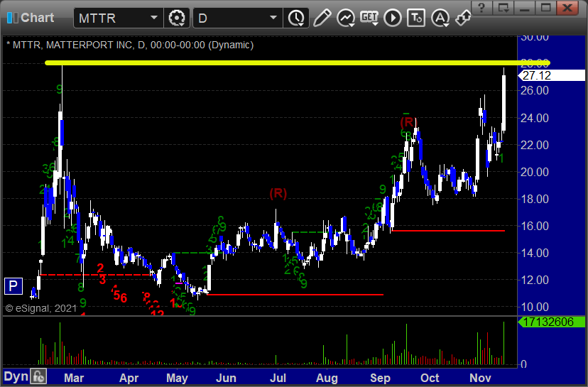Click the May label on time axis
588x387 pixels.
(x=177, y=378)
